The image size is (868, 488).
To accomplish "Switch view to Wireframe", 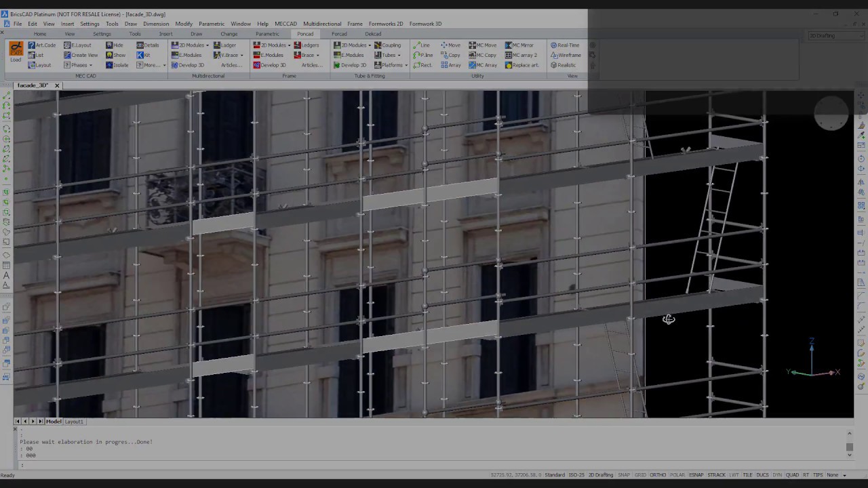I will [566, 55].
